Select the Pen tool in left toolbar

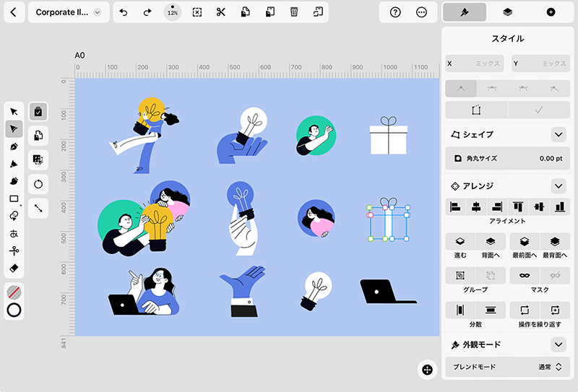coord(14,147)
